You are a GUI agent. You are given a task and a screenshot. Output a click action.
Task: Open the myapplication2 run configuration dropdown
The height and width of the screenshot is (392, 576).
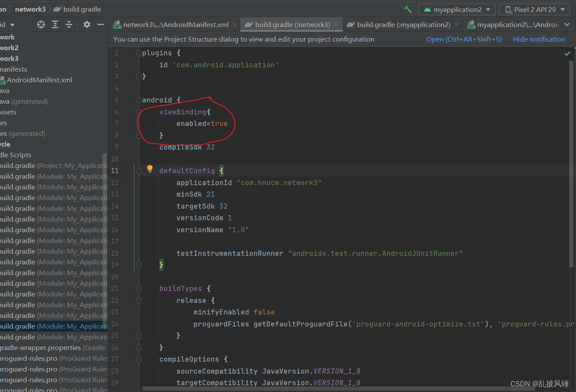pyautogui.click(x=457, y=9)
